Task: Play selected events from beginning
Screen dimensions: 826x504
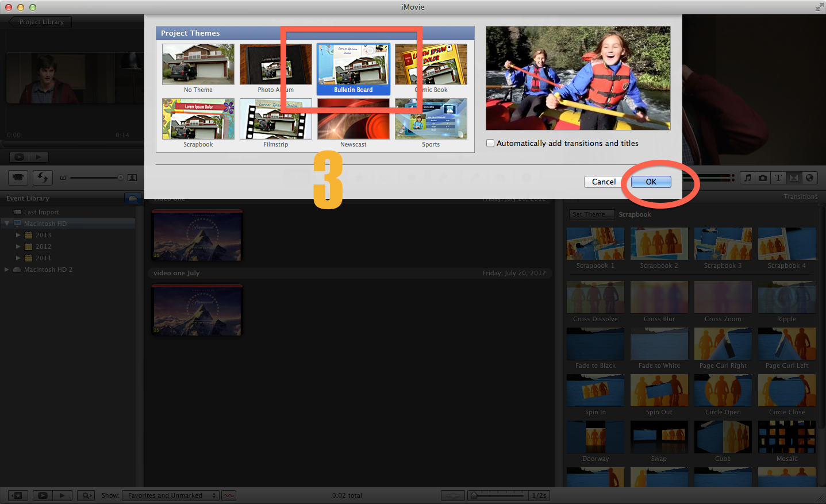Action: pos(62,495)
